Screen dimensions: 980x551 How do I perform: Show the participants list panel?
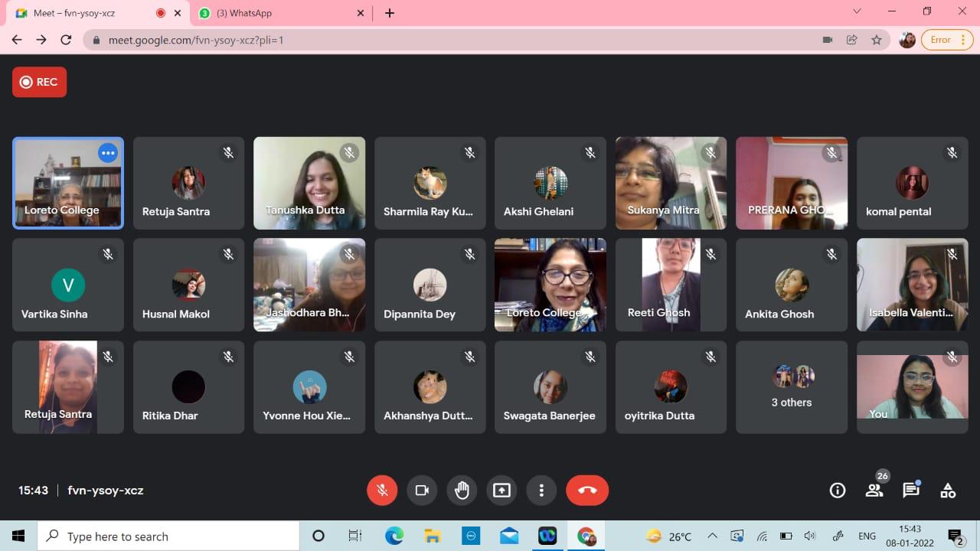[874, 491]
